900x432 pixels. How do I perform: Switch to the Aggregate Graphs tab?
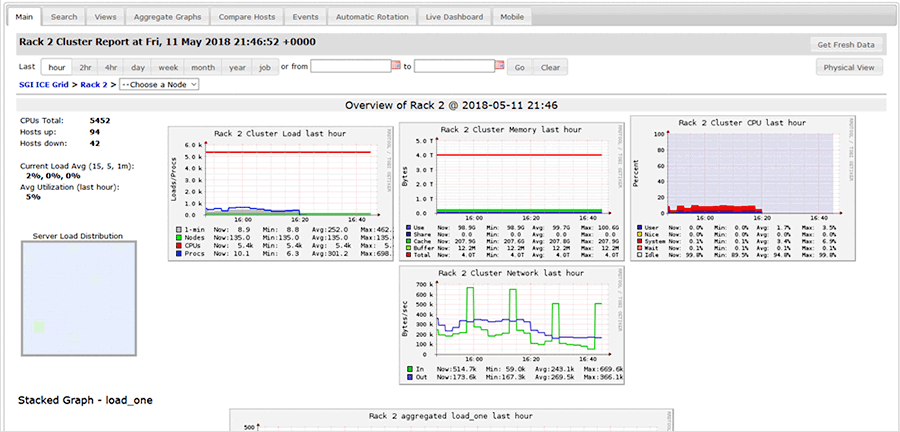click(x=166, y=17)
